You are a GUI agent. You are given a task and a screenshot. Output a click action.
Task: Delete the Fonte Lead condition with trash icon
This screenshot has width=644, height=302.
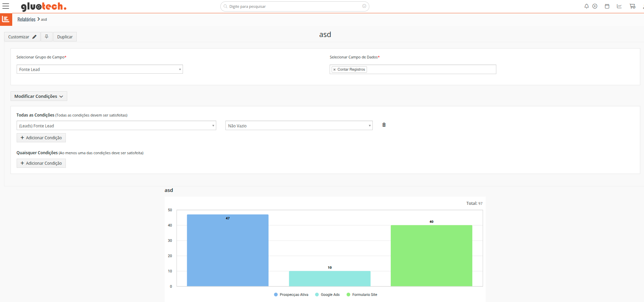[384, 125]
